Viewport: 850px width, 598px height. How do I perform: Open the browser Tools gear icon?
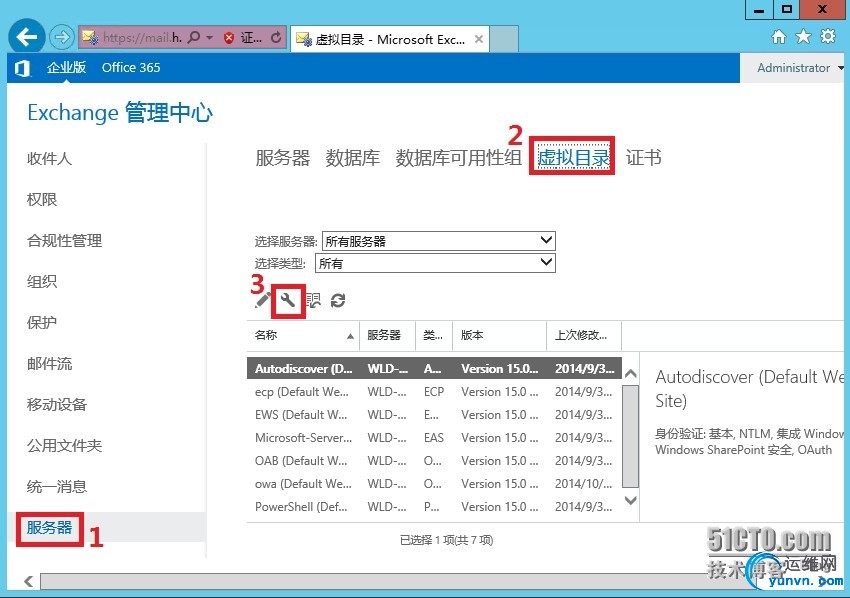828,37
